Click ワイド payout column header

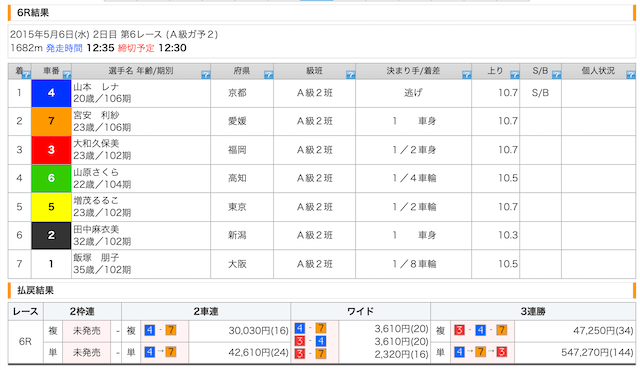(x=360, y=312)
